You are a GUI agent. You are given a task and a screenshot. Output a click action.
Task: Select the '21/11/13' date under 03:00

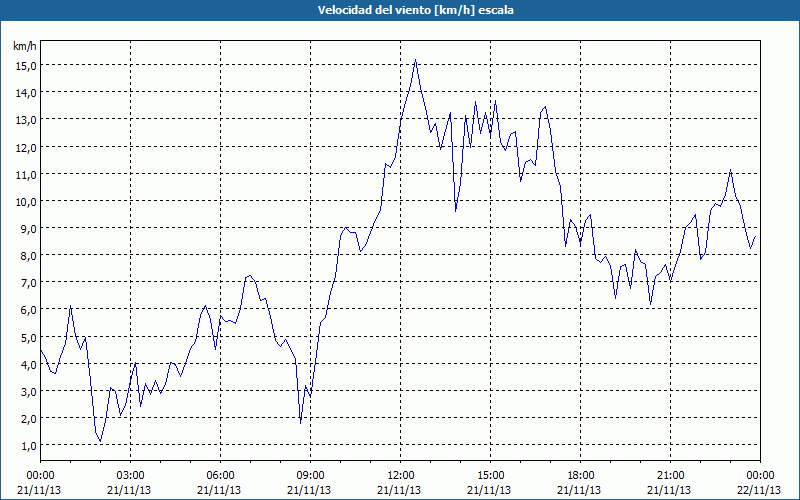(129, 490)
